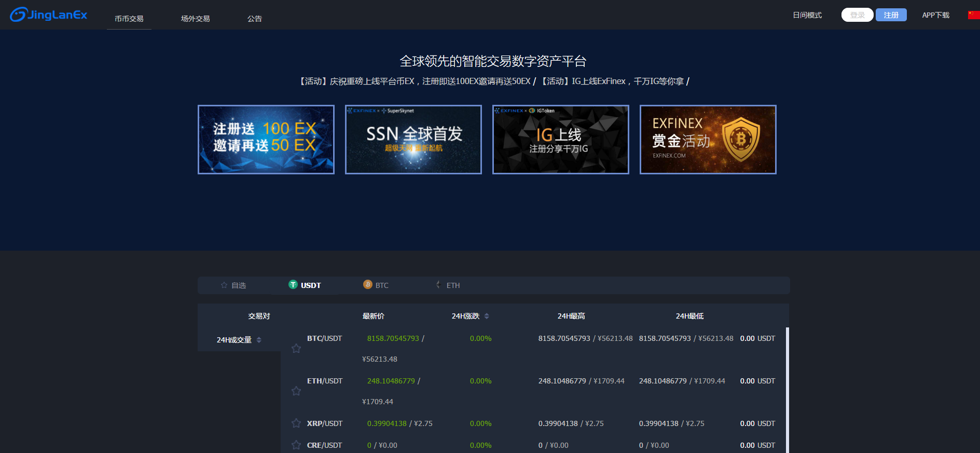980x453 pixels.
Task: Open the 公告 announcements menu
Action: (255, 19)
